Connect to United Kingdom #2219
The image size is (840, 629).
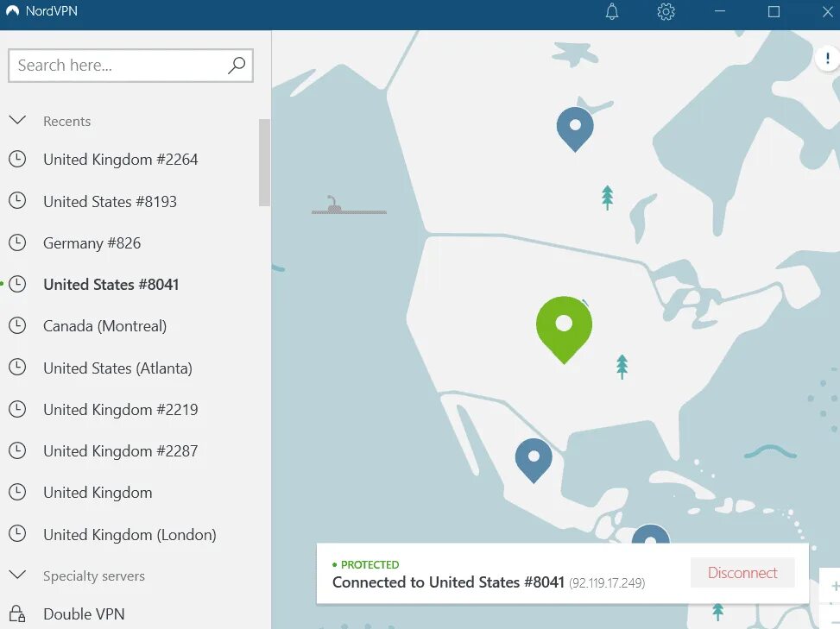click(121, 410)
